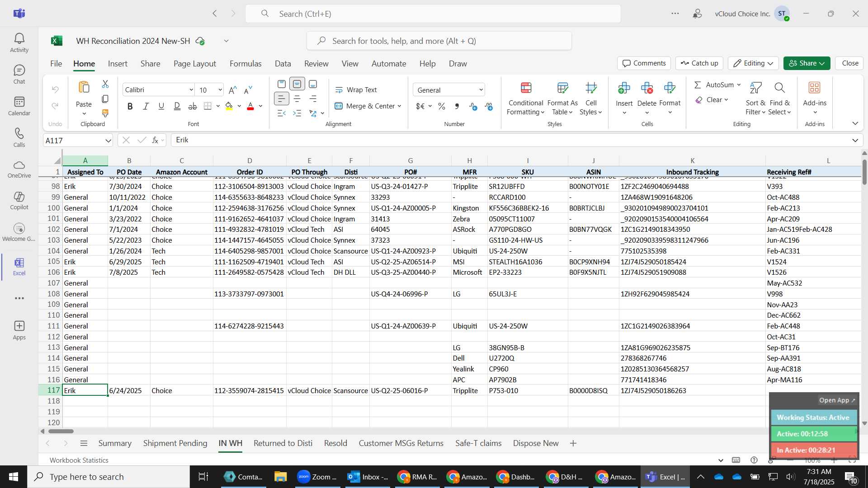This screenshot has height=488, width=868.
Task: Click the Copy icon in Clipboard group
Action: pos(105,99)
